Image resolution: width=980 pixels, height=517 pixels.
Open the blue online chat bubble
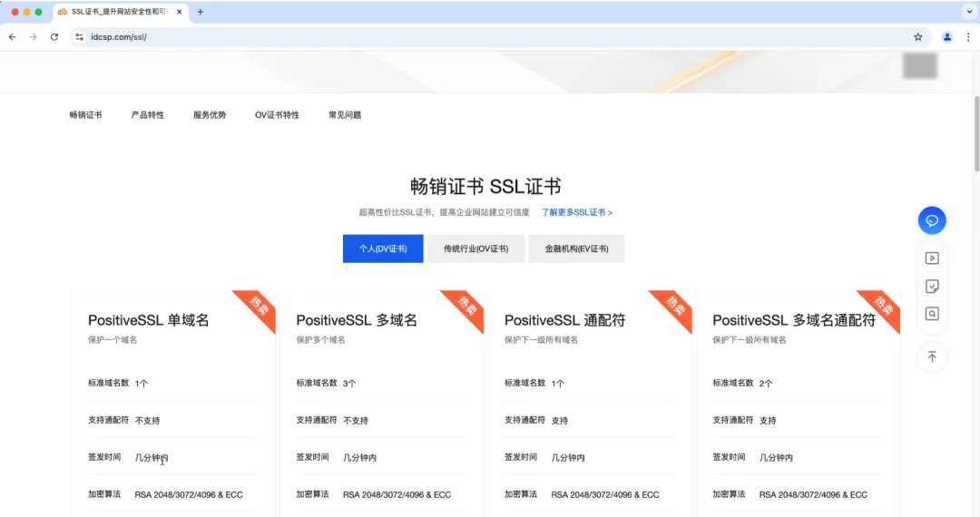pos(932,220)
